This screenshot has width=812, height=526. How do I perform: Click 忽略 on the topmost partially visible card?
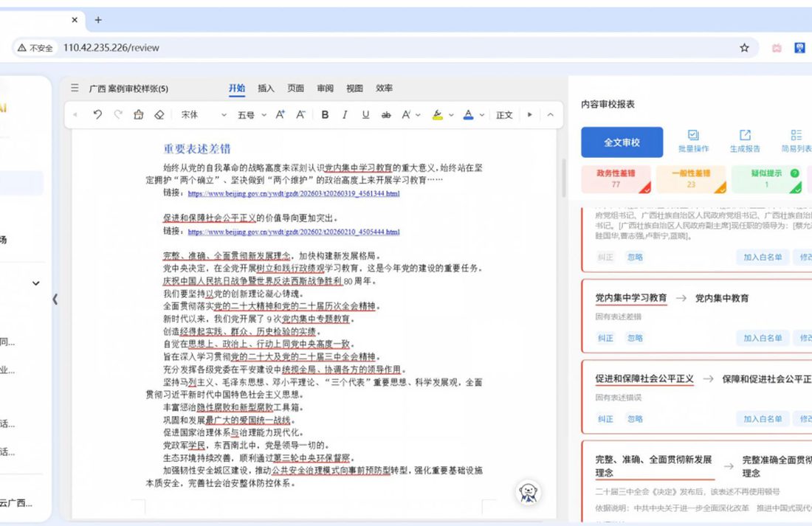[x=635, y=257]
